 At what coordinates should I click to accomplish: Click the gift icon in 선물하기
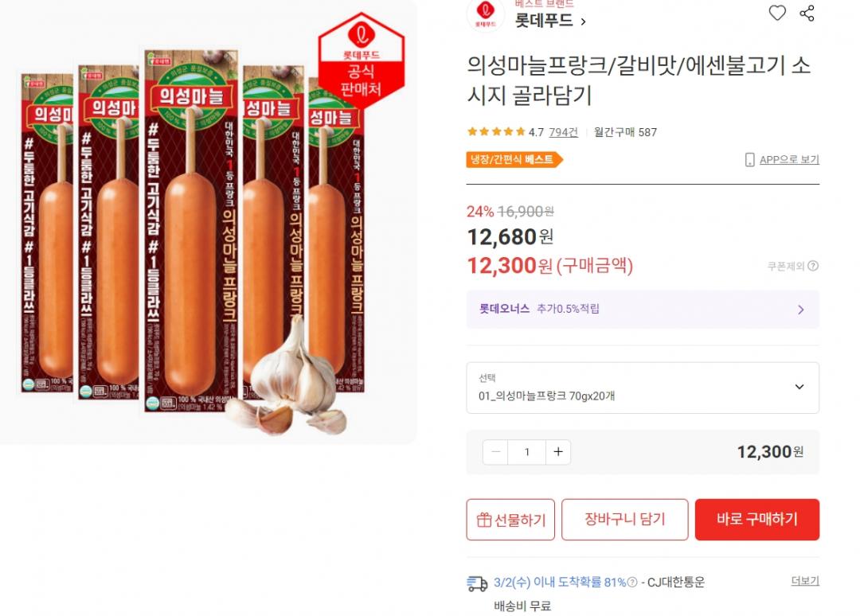pos(484,520)
